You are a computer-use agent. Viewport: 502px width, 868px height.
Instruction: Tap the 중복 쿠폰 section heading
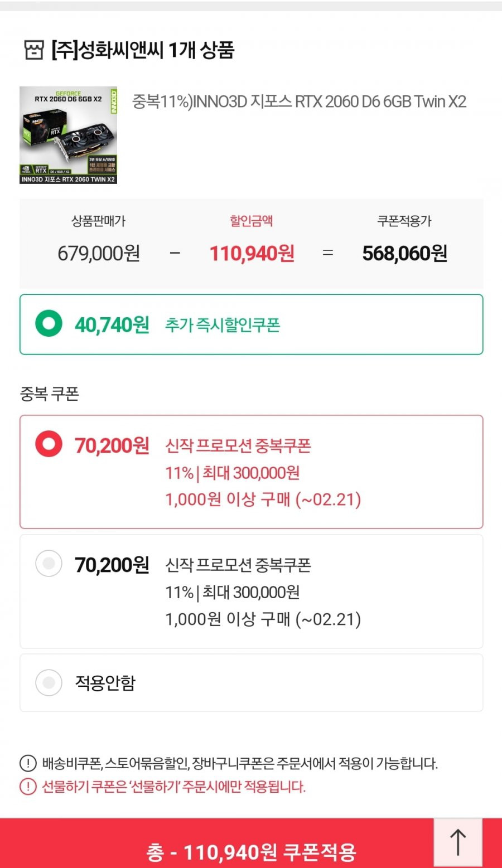pos(49,394)
